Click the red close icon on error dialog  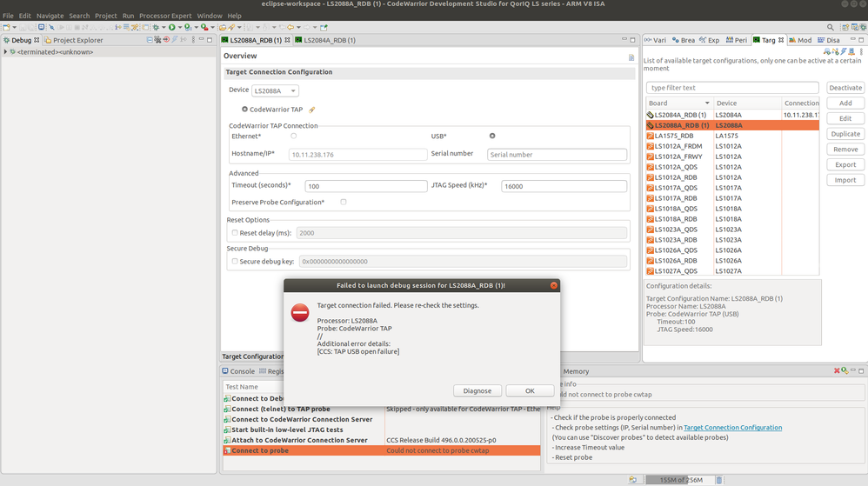553,286
